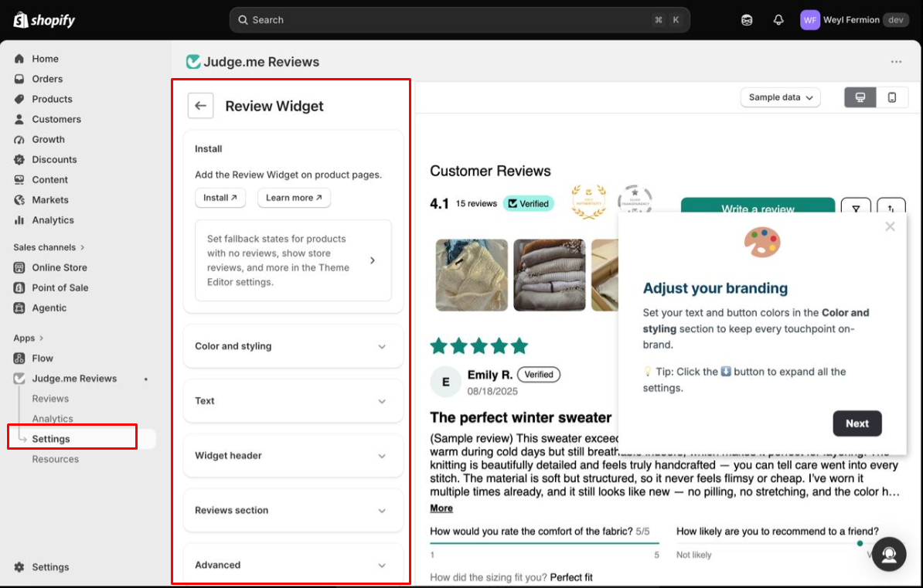This screenshot has height=588, width=923.
Task: Click the Point of Sale icon
Action: click(19, 288)
